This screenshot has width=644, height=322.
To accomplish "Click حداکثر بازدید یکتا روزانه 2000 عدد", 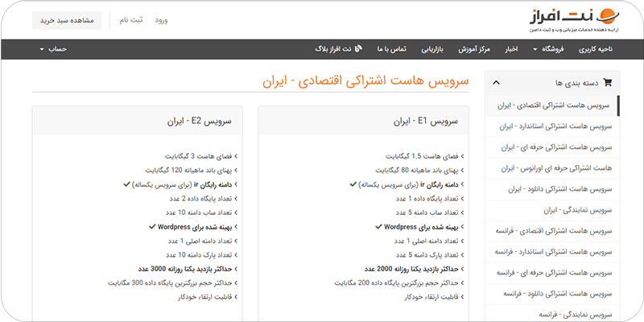I will (411, 269).
